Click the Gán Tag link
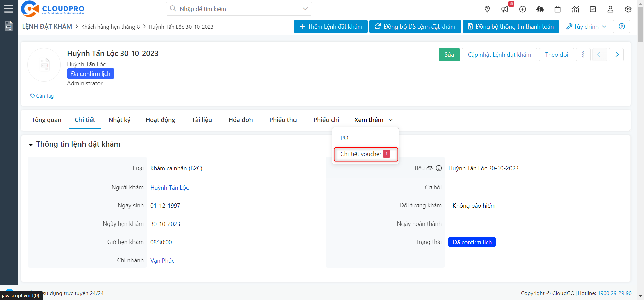This screenshot has height=300, width=644. pos(42,96)
